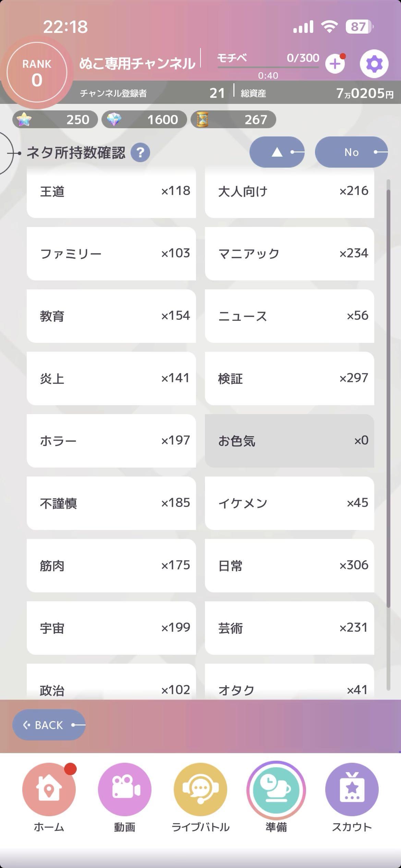
Task: Open the settings gear icon
Action: 374,64
